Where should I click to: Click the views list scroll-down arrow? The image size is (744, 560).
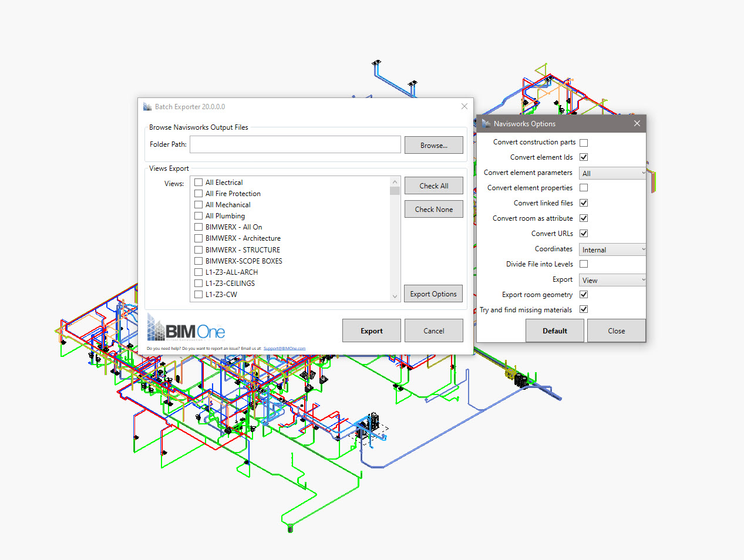click(x=395, y=296)
